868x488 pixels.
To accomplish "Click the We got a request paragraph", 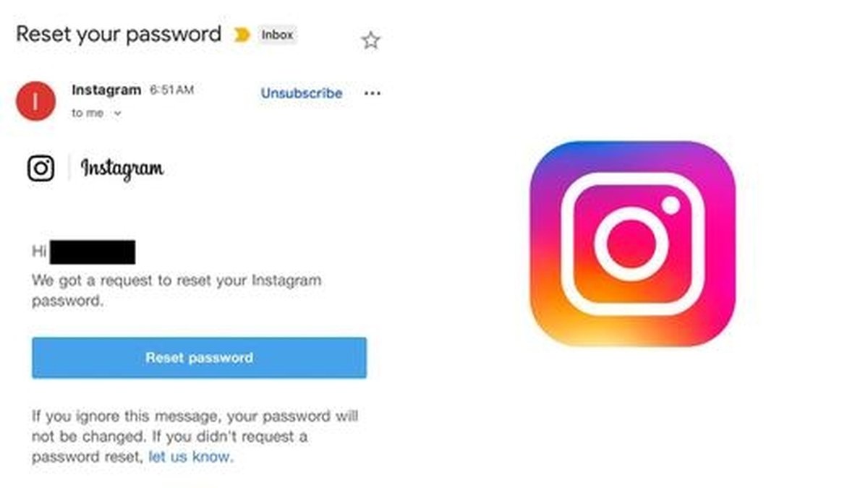I will tap(176, 291).
